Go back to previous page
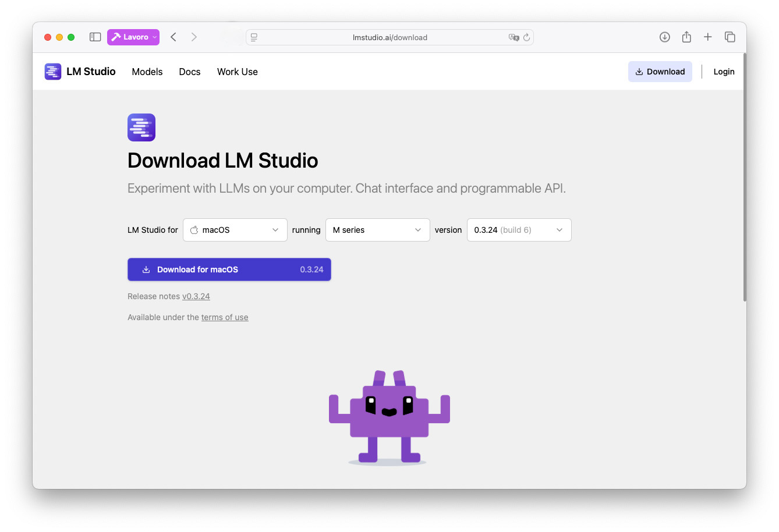Image resolution: width=779 pixels, height=532 pixels. pyautogui.click(x=173, y=37)
